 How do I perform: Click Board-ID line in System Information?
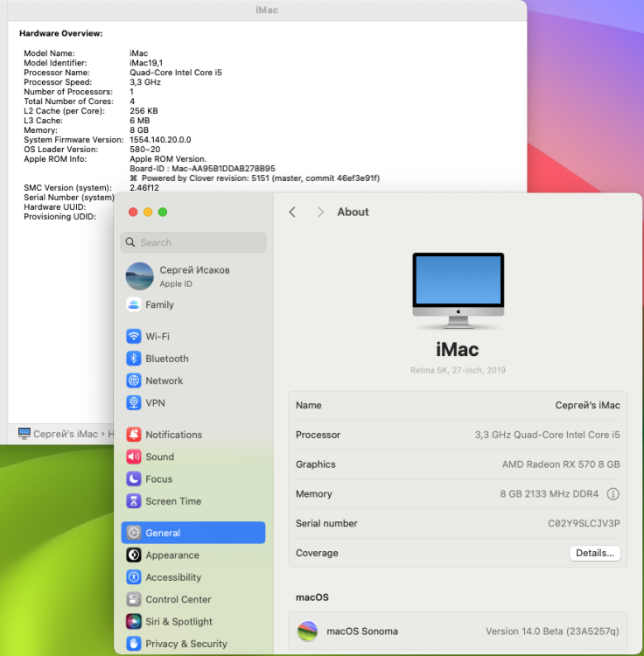click(x=202, y=169)
